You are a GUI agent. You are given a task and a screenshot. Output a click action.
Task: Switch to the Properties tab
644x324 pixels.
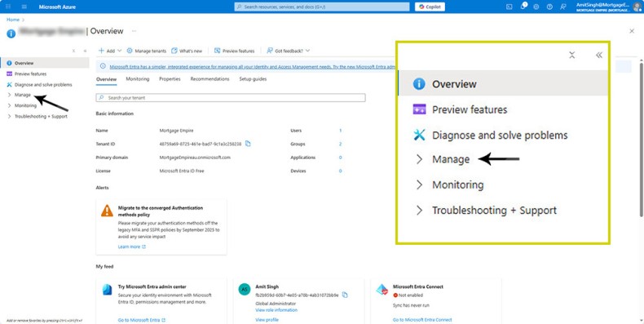[170, 79]
